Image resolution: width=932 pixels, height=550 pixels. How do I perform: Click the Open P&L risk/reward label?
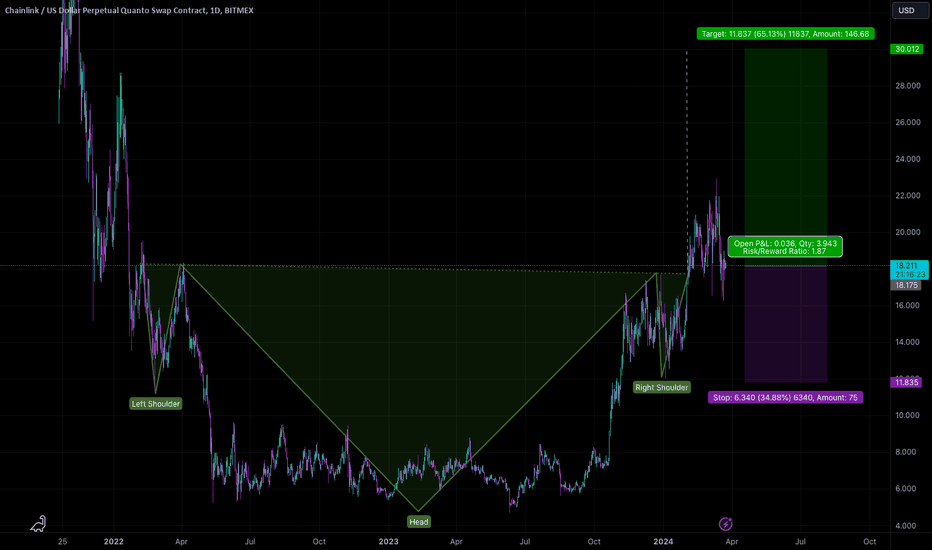tap(785, 247)
